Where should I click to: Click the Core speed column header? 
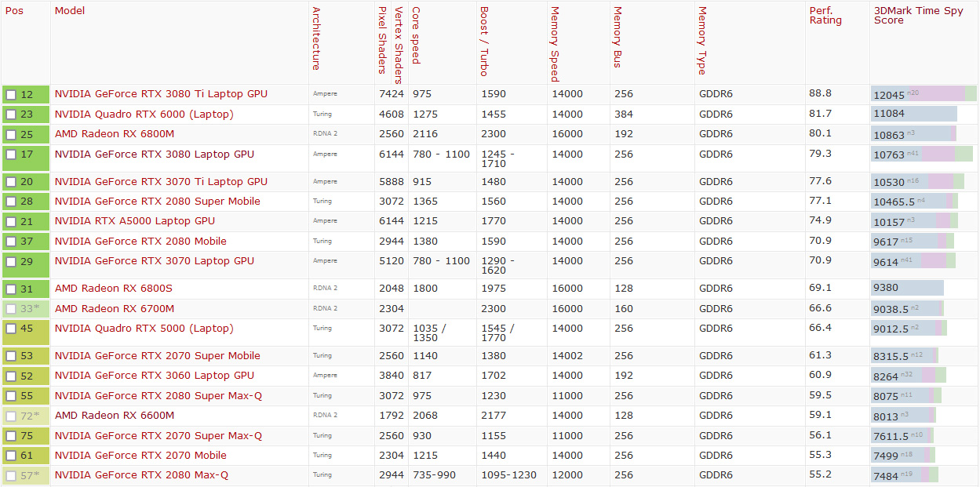point(416,36)
